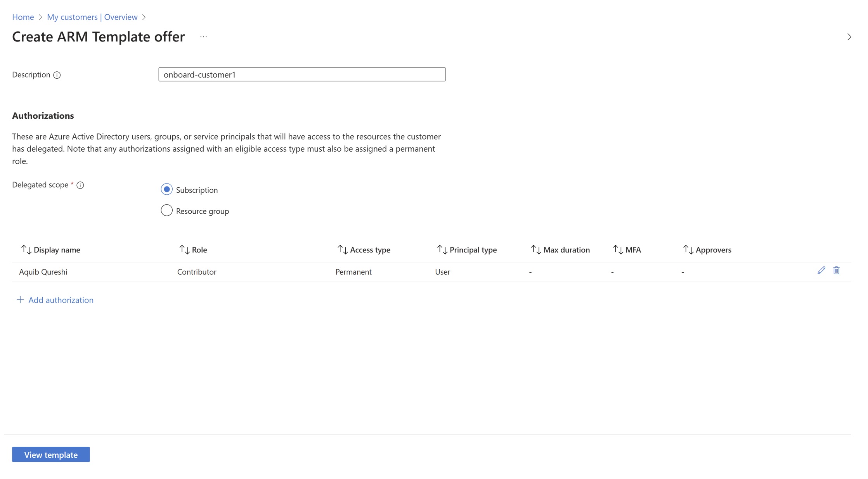Sort by Display name column arrows
Image resolution: width=868 pixels, height=479 pixels.
[26, 249]
